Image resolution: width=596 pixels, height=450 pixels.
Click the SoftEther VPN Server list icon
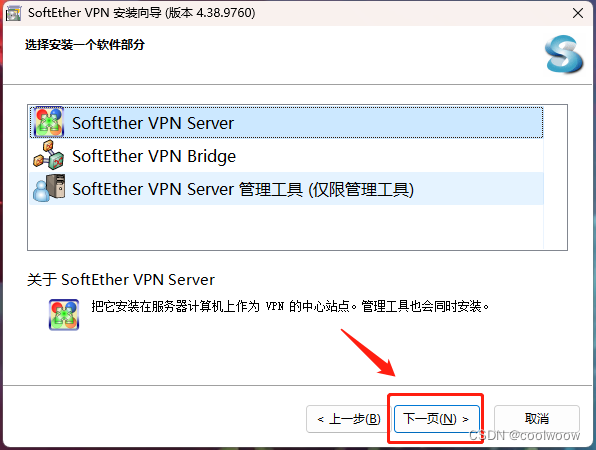coord(49,122)
